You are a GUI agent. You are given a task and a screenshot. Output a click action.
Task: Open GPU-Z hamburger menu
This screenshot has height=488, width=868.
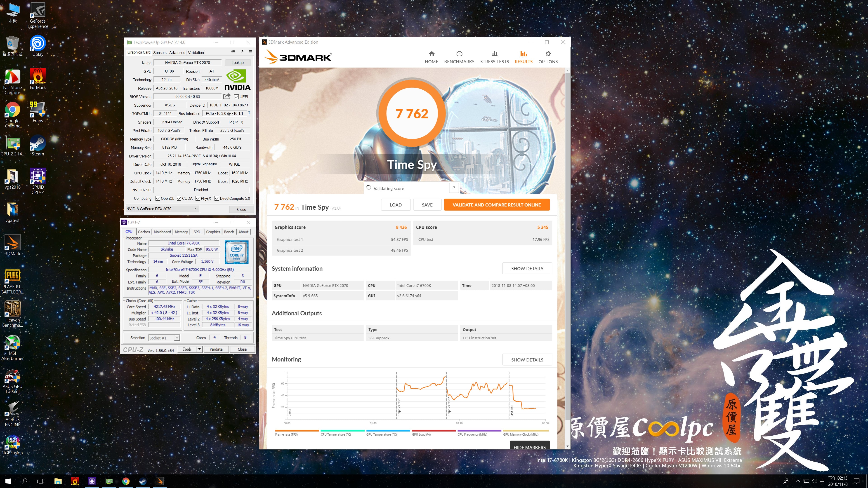250,52
